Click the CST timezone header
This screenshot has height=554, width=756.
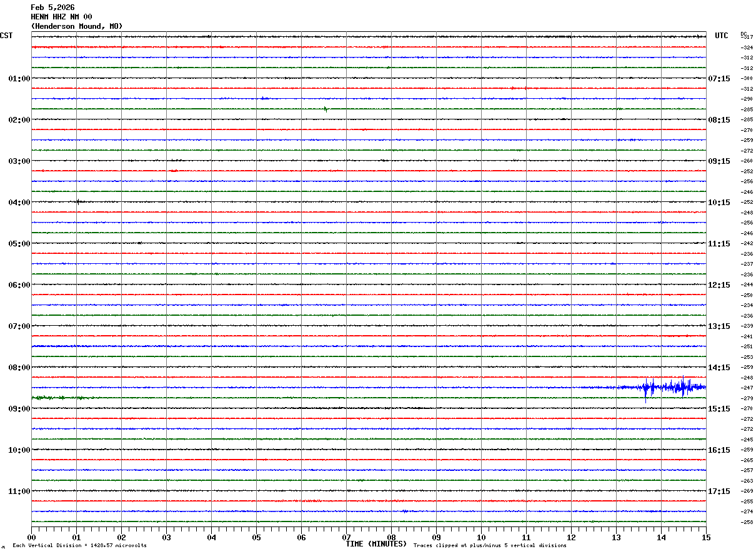pyautogui.click(x=6, y=36)
